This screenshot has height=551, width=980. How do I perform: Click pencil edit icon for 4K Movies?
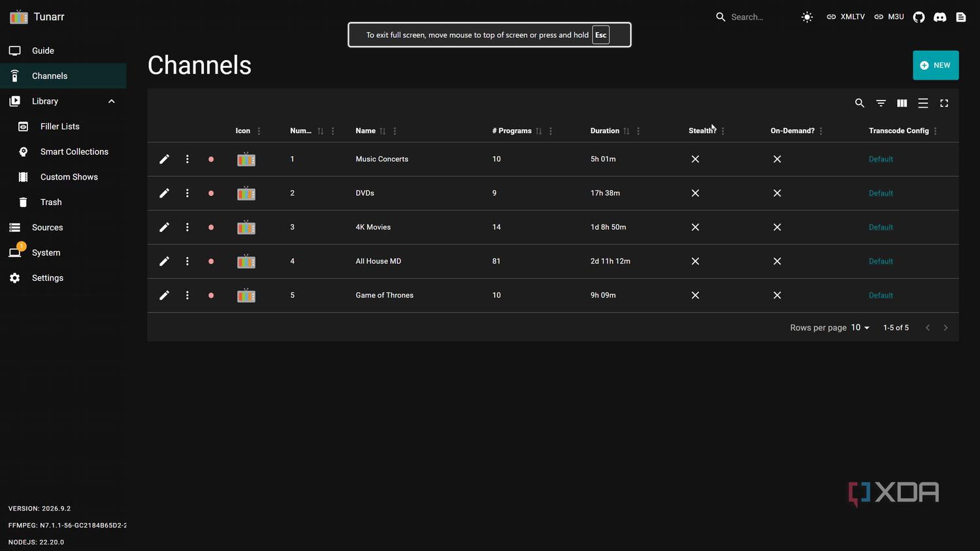point(165,227)
